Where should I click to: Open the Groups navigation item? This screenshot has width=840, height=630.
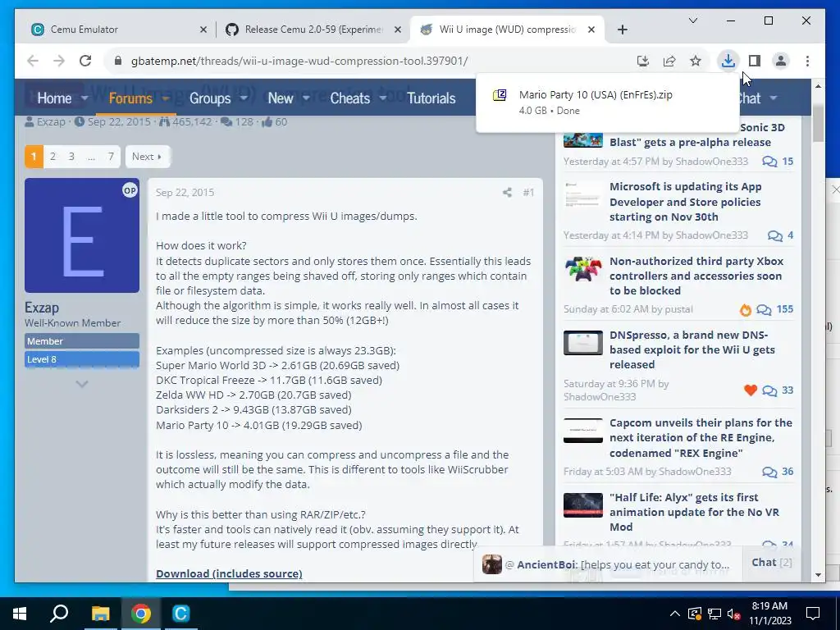point(209,98)
